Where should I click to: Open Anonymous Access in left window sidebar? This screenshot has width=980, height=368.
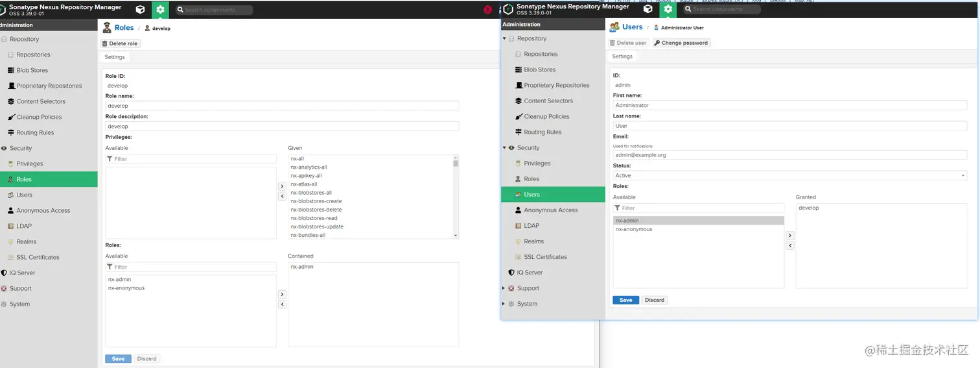coord(43,210)
